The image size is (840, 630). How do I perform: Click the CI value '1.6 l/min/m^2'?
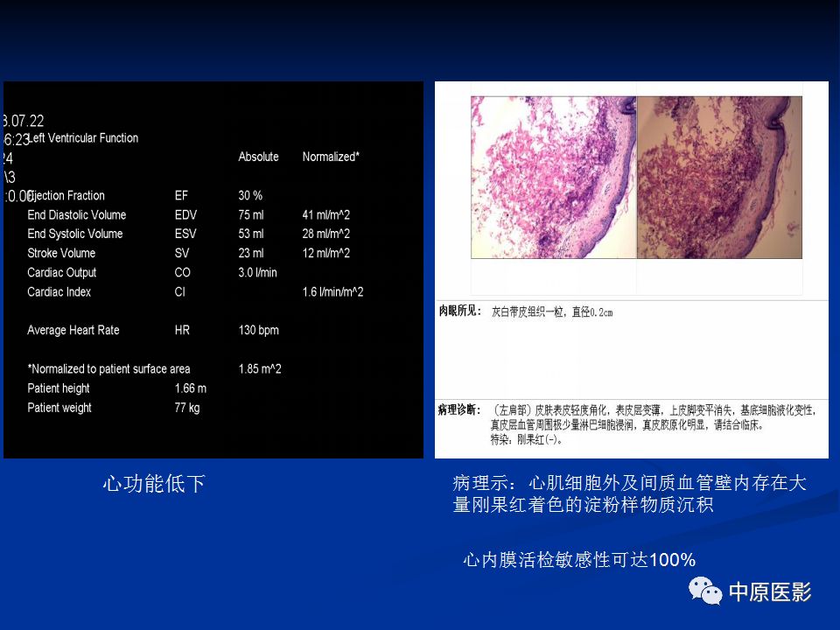pos(332,292)
